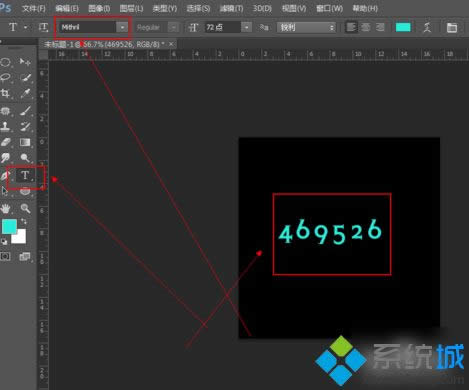Image resolution: width=469 pixels, height=390 pixels.
Task: Open Create Warped Text dialog
Action: [427, 27]
